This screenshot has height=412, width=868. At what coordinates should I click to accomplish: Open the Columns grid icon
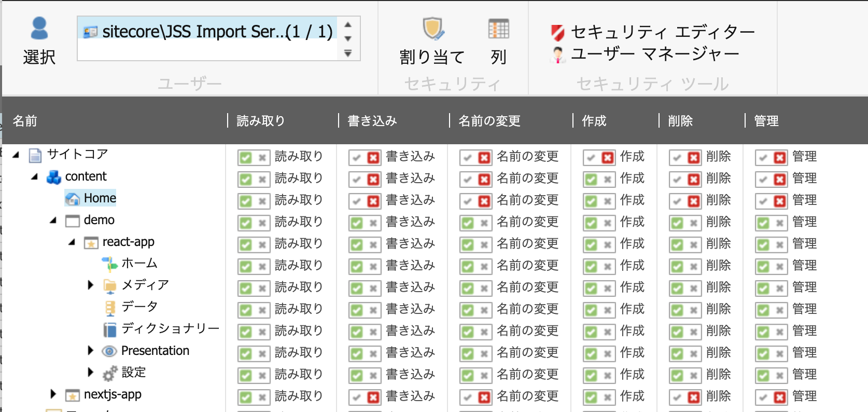(499, 29)
